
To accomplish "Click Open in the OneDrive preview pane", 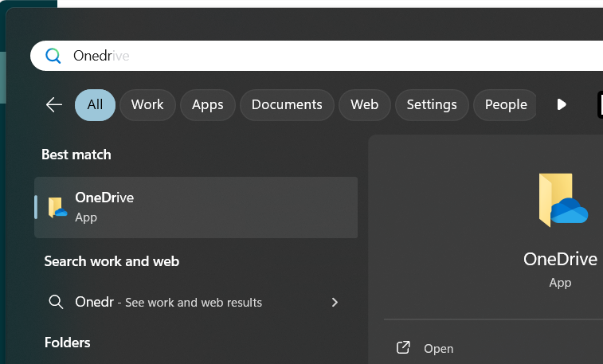I will [438, 349].
